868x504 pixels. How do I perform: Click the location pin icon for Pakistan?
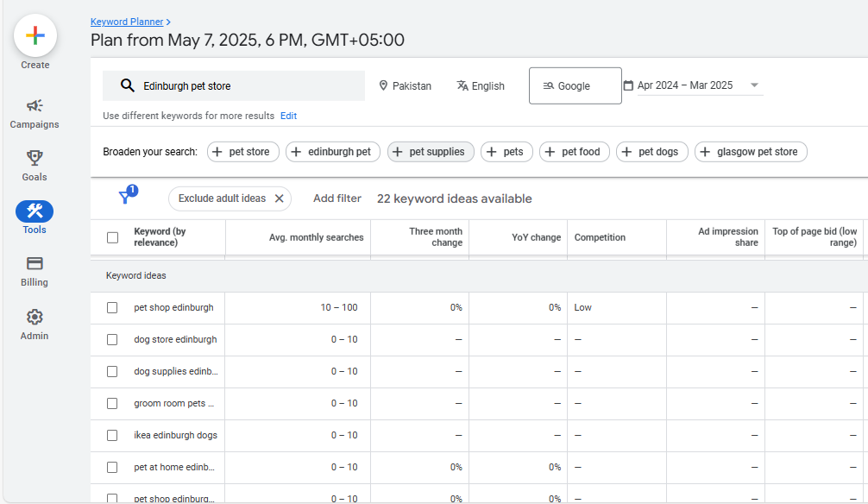coord(383,85)
